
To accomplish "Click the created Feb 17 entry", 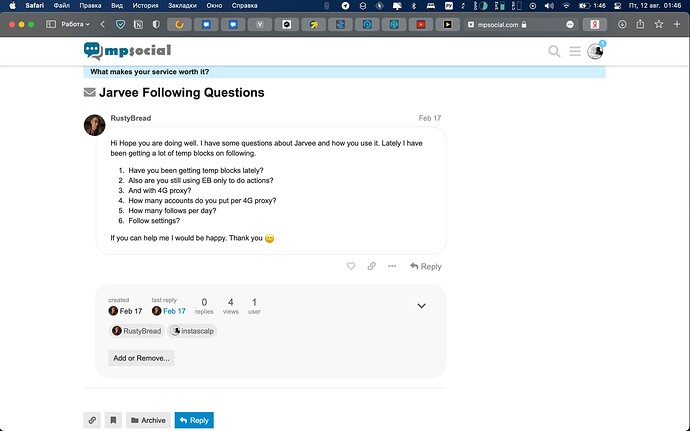I will [125, 311].
